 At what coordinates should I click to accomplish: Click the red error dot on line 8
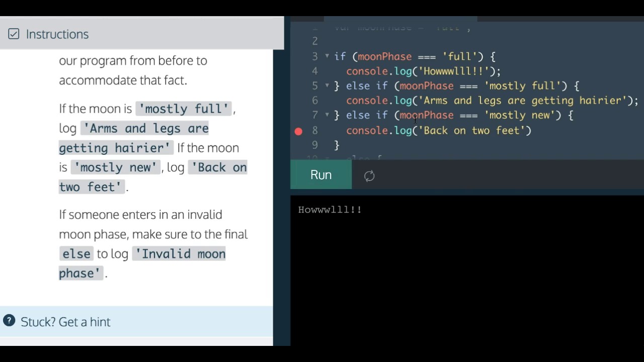point(298,131)
